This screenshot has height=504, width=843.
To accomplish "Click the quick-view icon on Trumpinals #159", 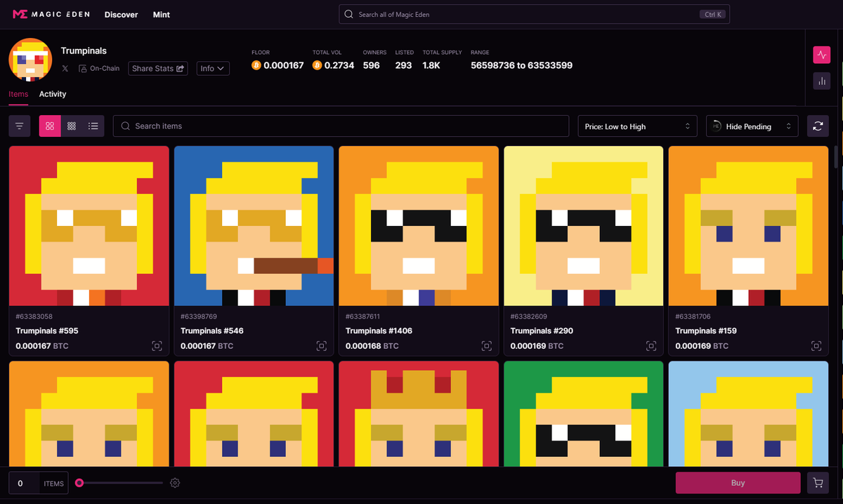I will 816,346.
